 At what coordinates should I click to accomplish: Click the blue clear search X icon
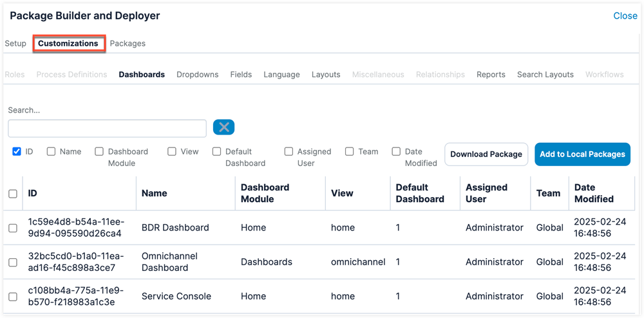[x=223, y=127]
